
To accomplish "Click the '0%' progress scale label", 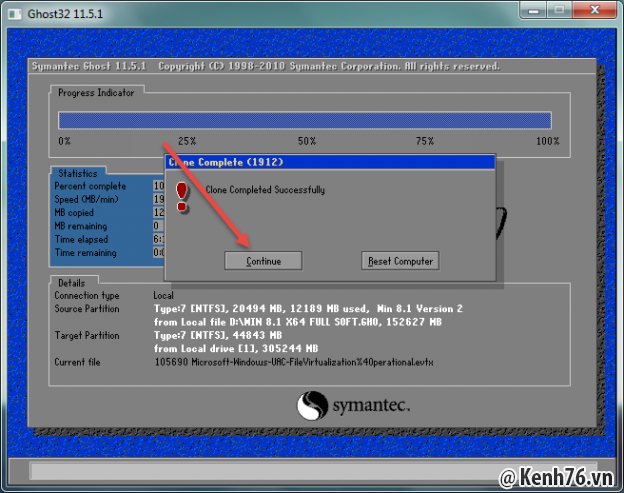I will pos(64,141).
